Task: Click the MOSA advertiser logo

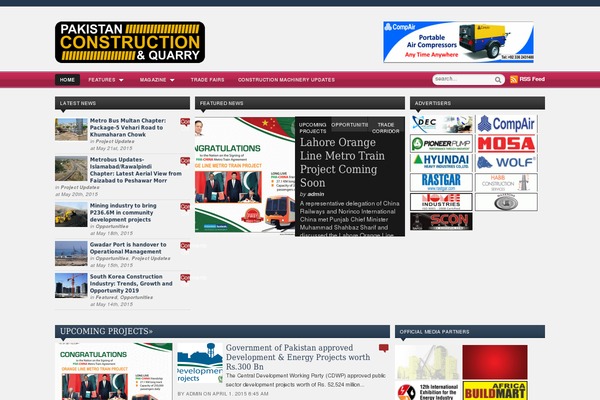Action: (x=506, y=144)
